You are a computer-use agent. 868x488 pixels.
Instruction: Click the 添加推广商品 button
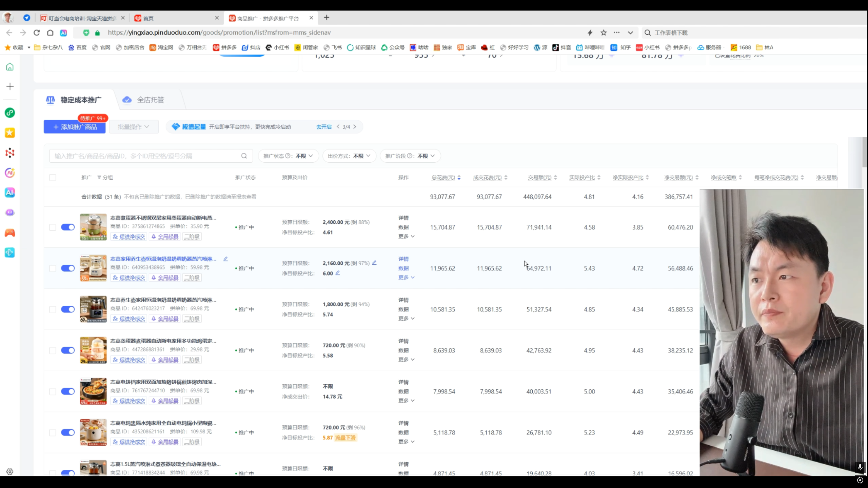(x=75, y=127)
